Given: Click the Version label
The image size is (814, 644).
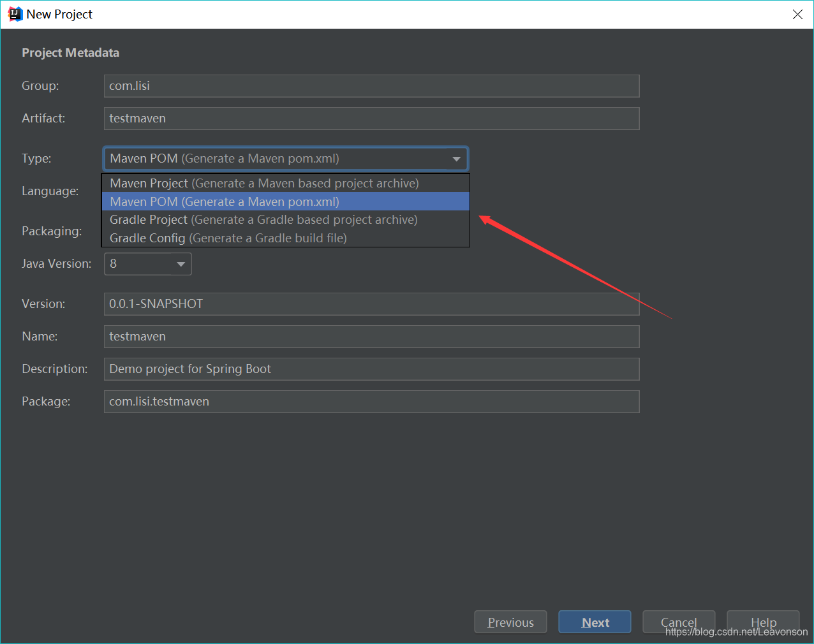Looking at the screenshot, I should click(x=43, y=304).
